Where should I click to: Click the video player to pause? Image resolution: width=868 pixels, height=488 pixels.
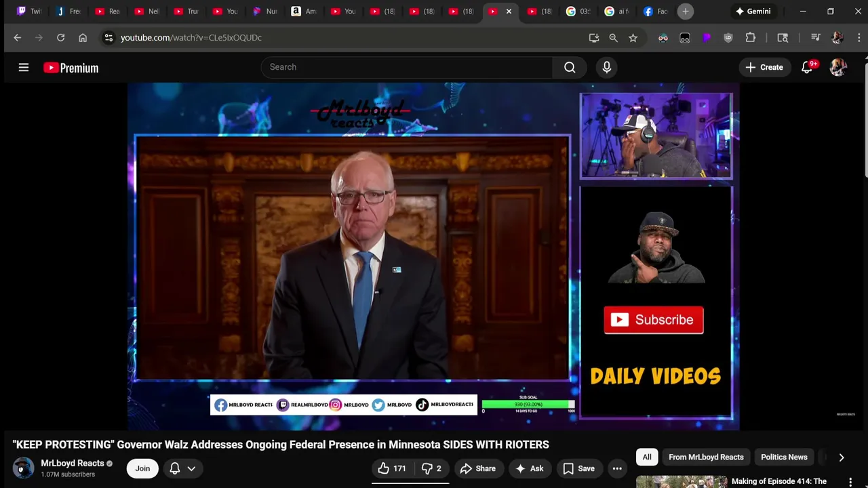pyautogui.click(x=433, y=256)
